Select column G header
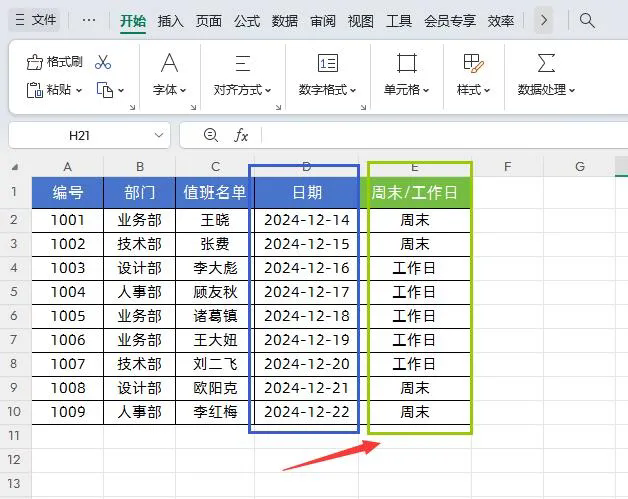628x499 pixels. coord(580,167)
